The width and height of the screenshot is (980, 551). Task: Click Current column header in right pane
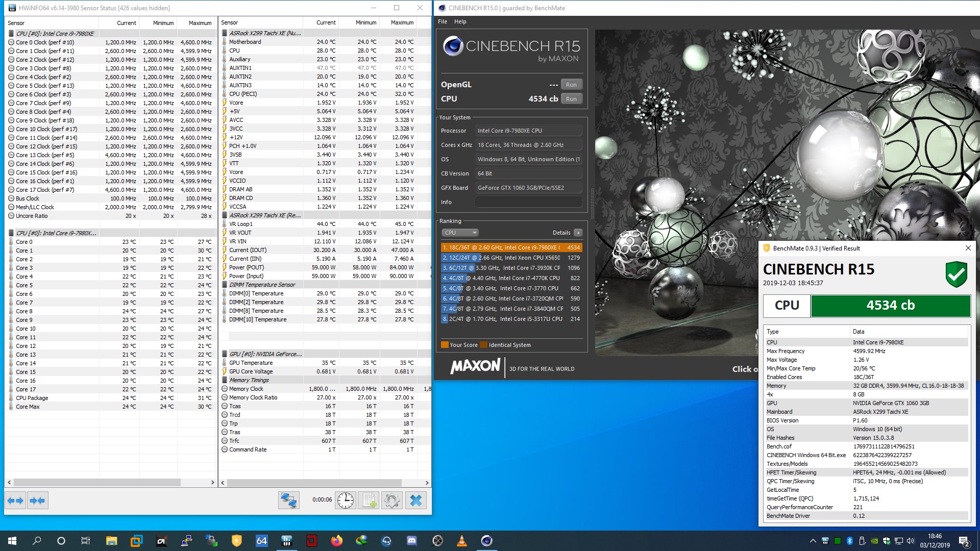coord(321,22)
